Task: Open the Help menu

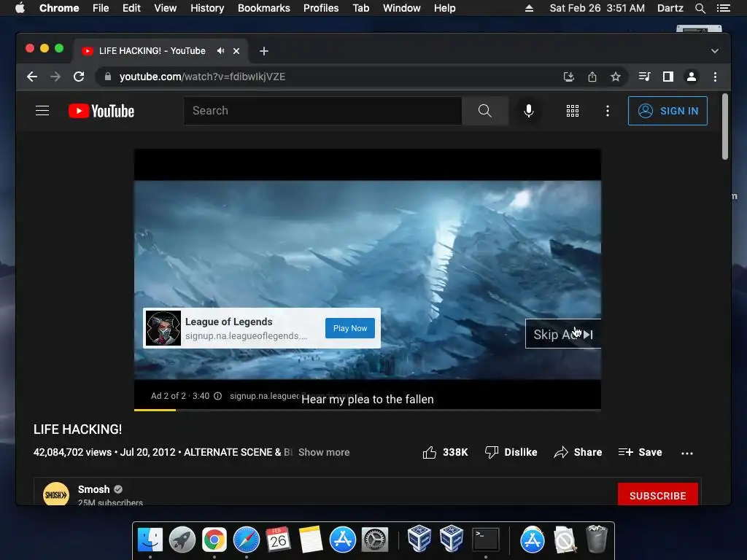Action: pos(444,8)
